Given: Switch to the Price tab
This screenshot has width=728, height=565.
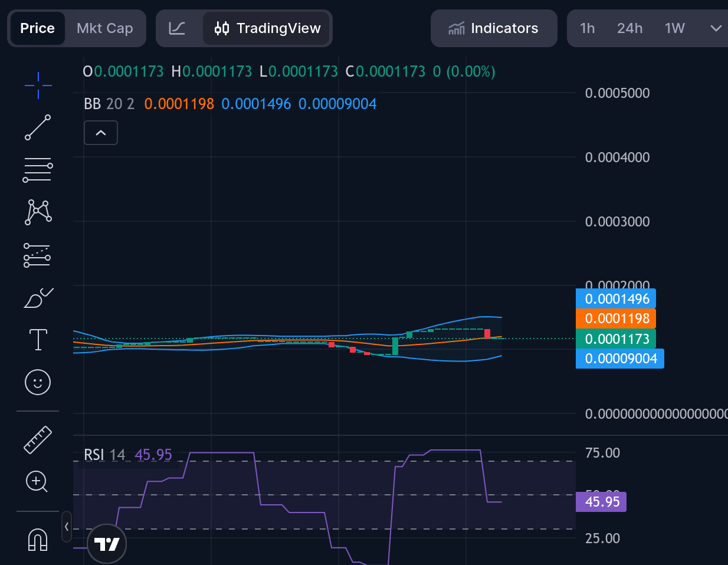Looking at the screenshot, I should (x=37, y=28).
